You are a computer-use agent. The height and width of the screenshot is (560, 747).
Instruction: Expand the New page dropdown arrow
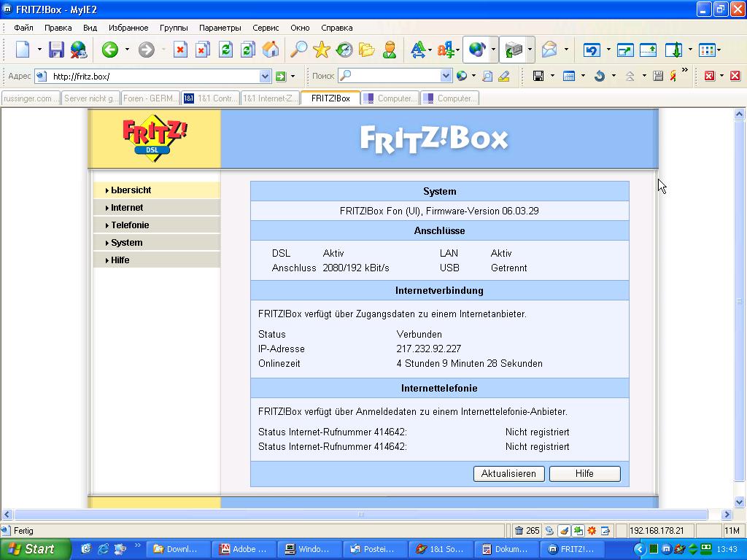pyautogui.click(x=39, y=50)
